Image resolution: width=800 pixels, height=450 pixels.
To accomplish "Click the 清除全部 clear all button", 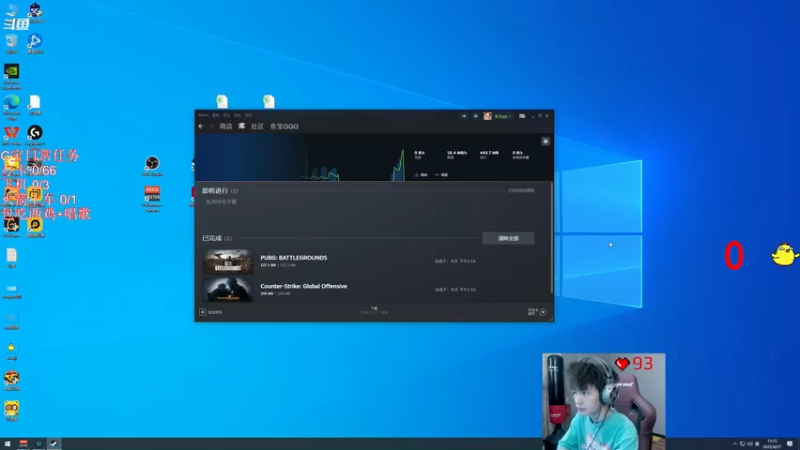I will point(508,238).
